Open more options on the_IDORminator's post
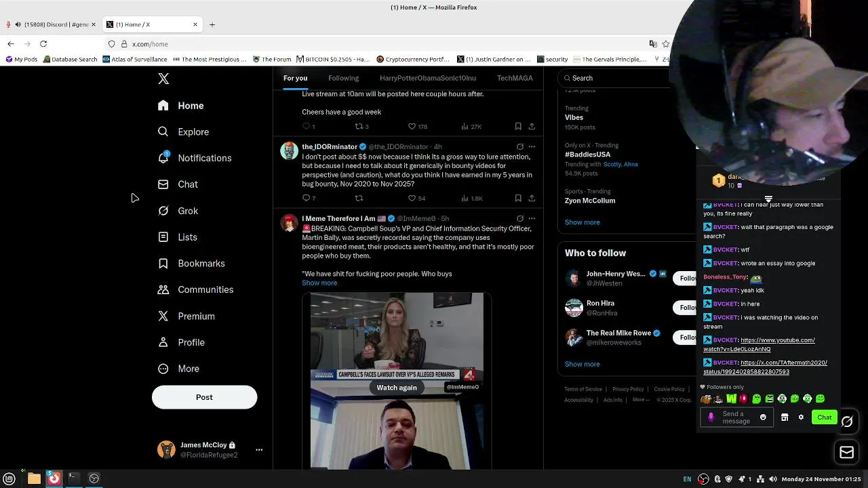 pos(532,146)
